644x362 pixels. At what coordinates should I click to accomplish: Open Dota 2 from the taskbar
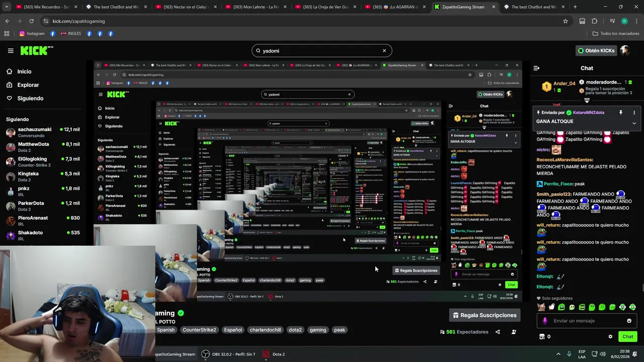click(274, 354)
